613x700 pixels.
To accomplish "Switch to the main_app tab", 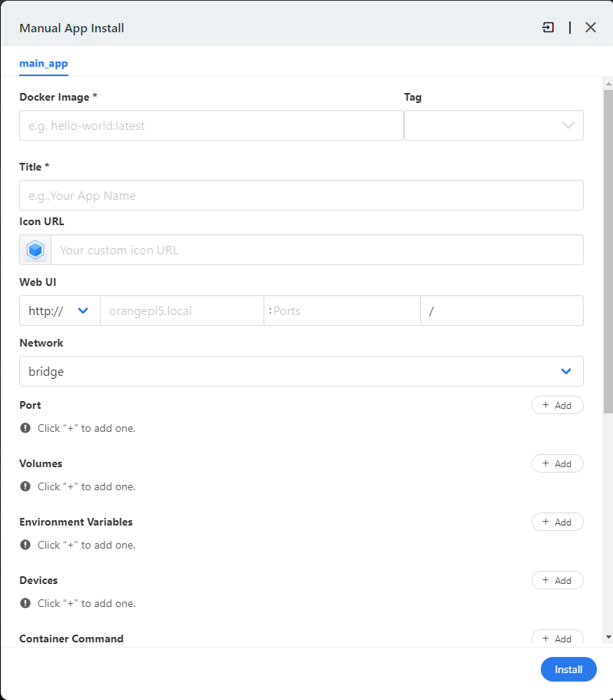I will point(44,64).
